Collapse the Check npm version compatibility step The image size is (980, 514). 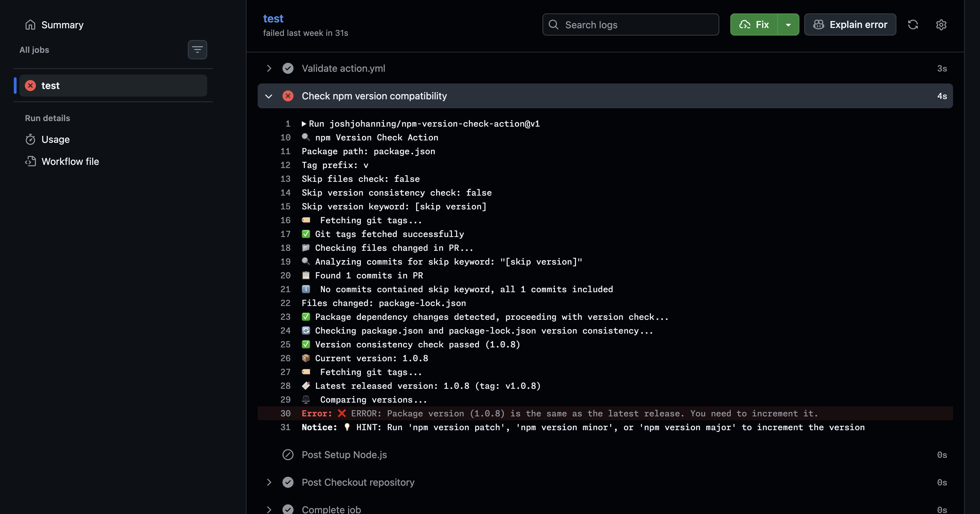point(269,96)
